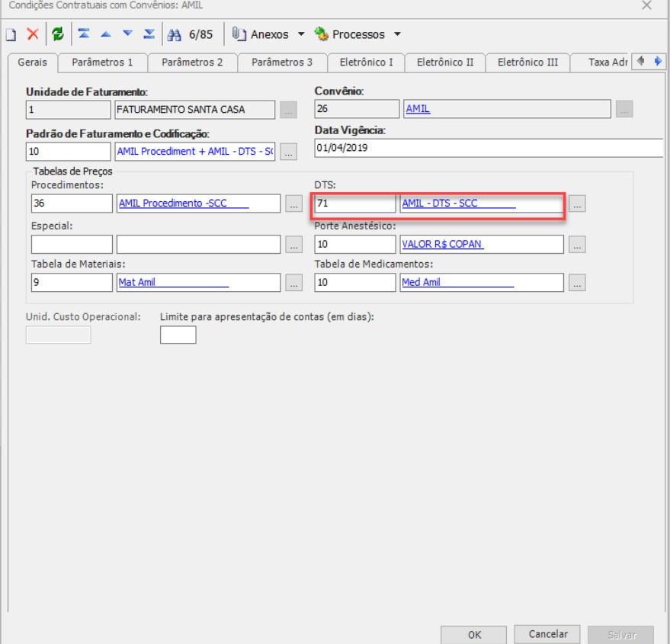Close the Condições Contratuais window
670x644 pixels.
(646, 5)
